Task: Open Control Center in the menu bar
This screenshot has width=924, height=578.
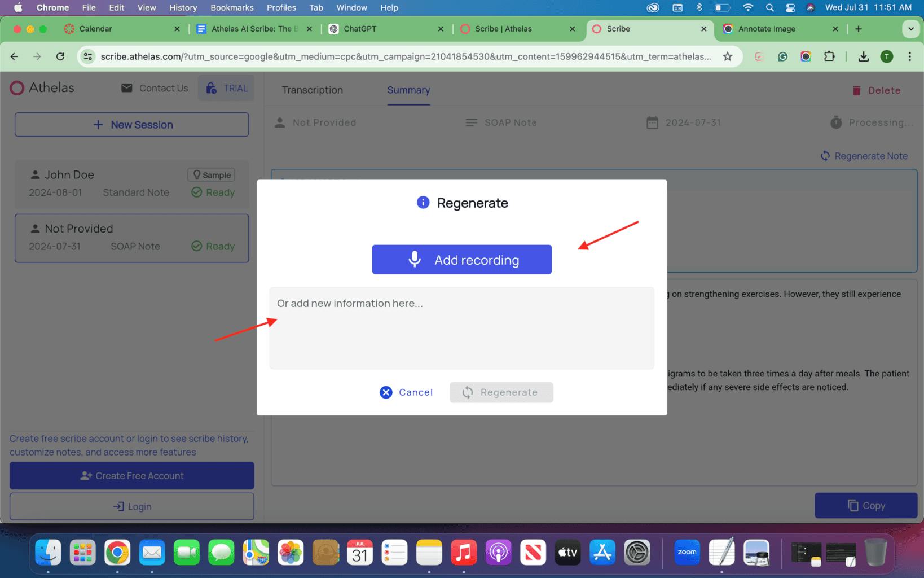Action: click(x=790, y=7)
